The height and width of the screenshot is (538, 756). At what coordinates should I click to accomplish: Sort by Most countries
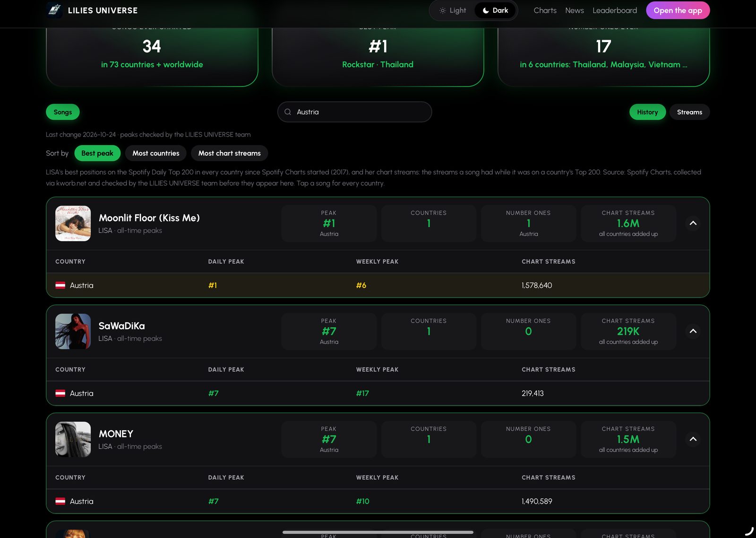coord(156,153)
